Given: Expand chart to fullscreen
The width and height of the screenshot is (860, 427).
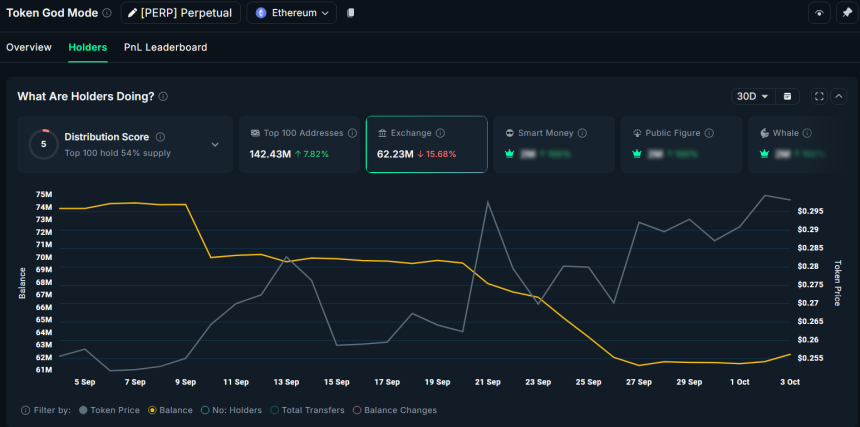Looking at the screenshot, I should pos(819,96).
